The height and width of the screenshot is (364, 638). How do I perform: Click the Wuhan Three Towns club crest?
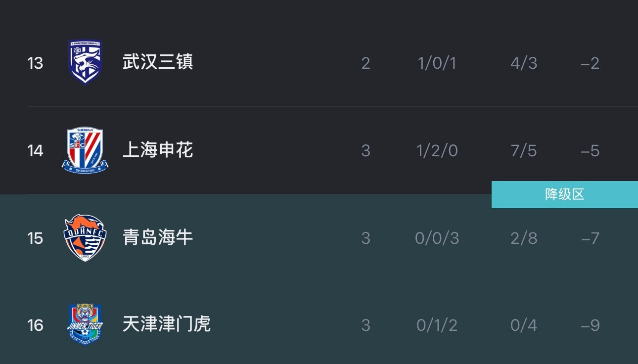pyautogui.click(x=85, y=62)
